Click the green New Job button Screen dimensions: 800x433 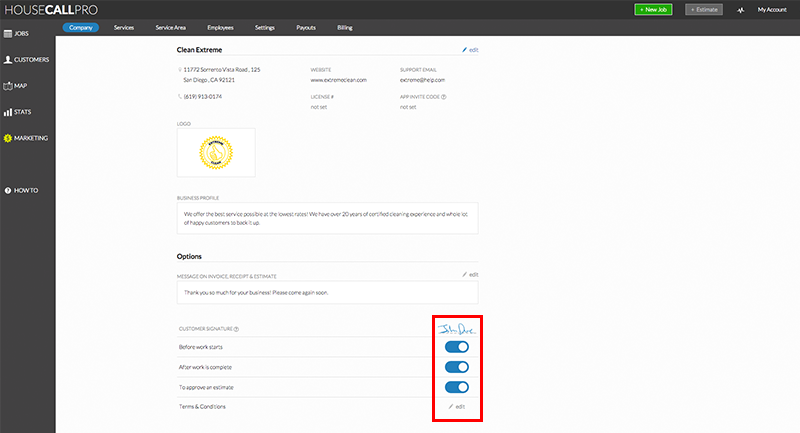(x=653, y=9)
